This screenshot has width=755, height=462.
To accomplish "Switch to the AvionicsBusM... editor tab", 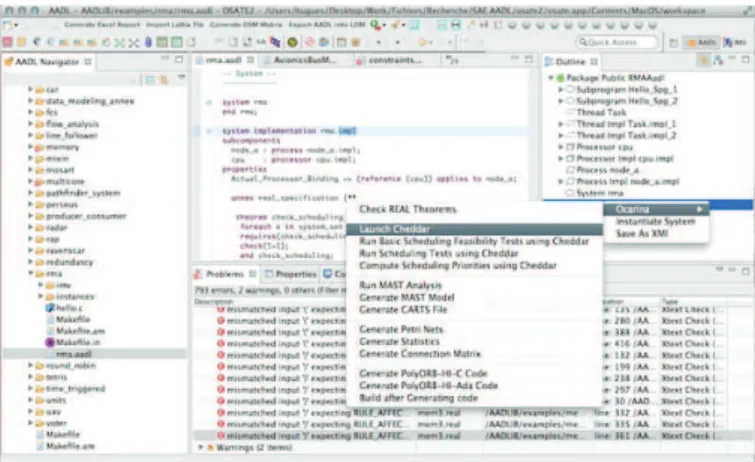I will [x=304, y=60].
